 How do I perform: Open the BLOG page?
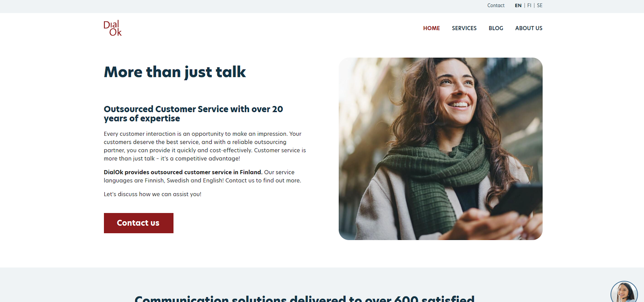496,28
